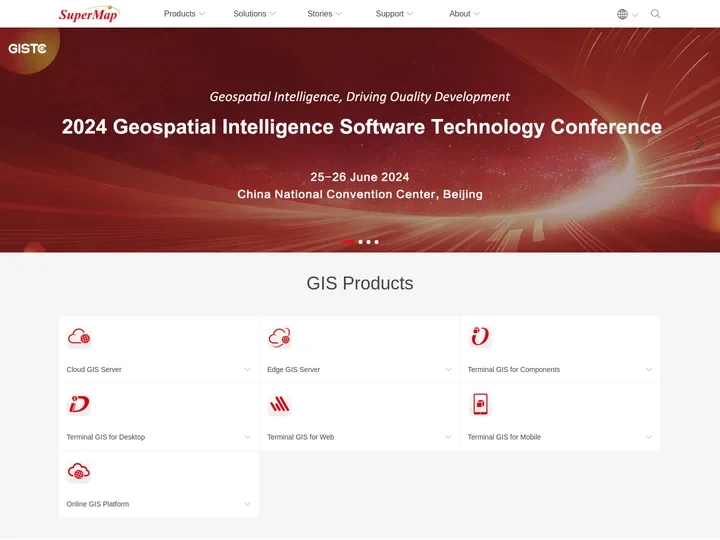
Task: Click the Cloud GIS Server icon
Action: click(79, 338)
